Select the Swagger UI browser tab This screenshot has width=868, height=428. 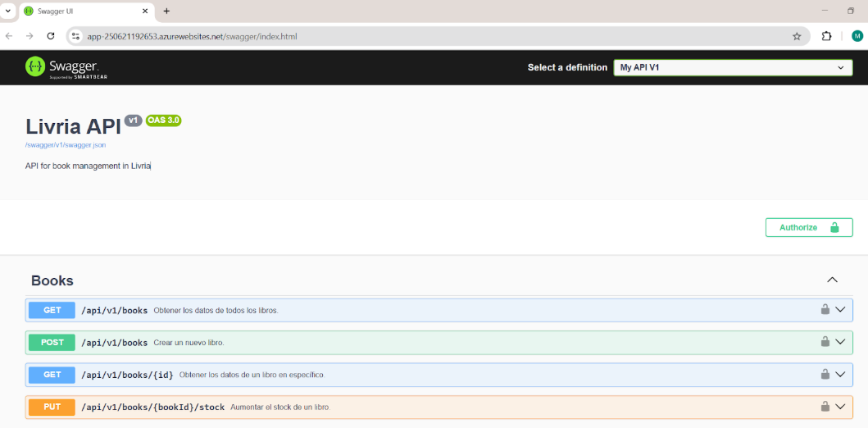(x=86, y=11)
